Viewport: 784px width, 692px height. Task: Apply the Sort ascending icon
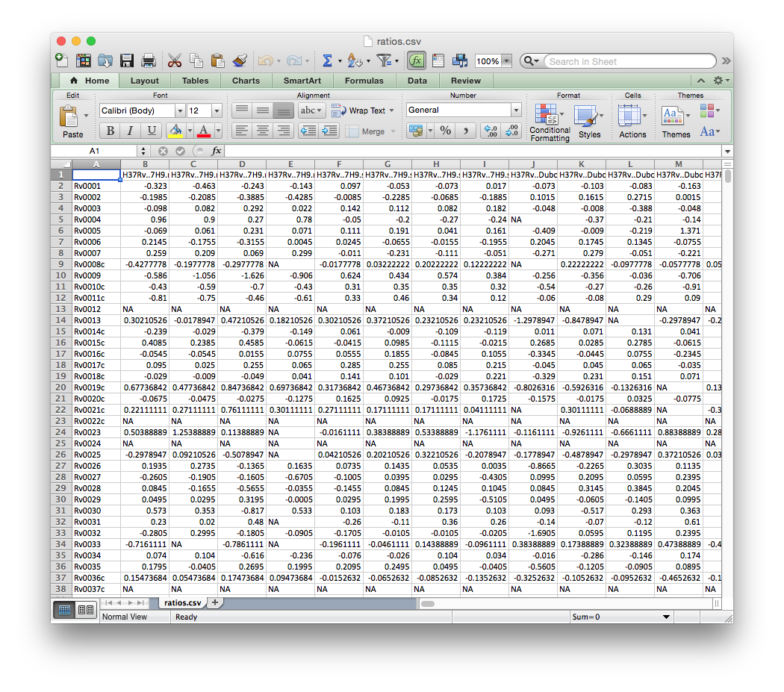click(x=354, y=60)
